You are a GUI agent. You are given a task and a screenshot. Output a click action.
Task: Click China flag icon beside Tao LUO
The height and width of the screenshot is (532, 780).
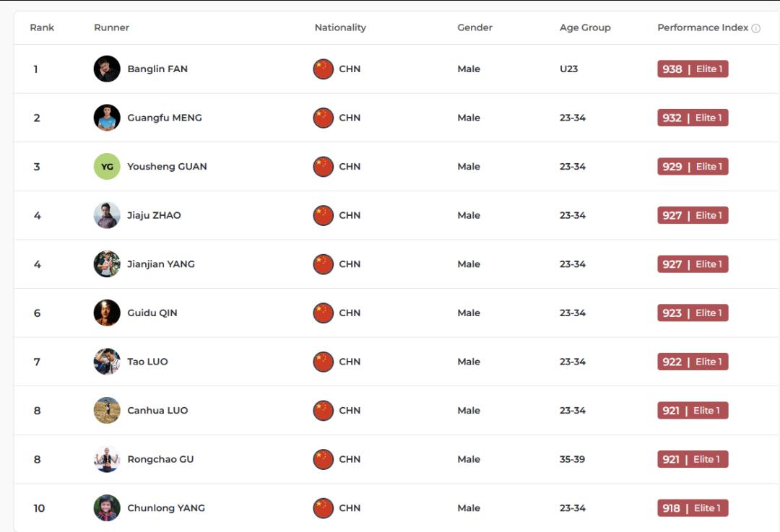pyautogui.click(x=324, y=362)
